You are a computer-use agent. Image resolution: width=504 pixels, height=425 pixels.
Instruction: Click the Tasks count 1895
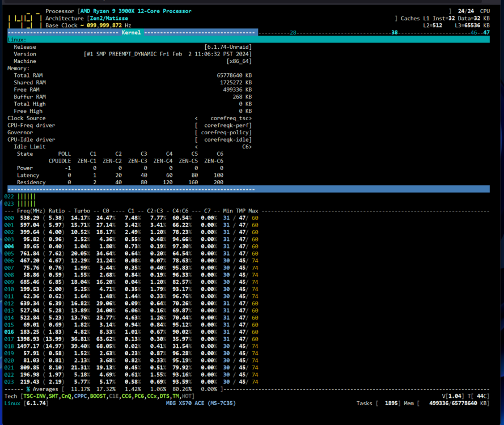[x=391, y=403]
